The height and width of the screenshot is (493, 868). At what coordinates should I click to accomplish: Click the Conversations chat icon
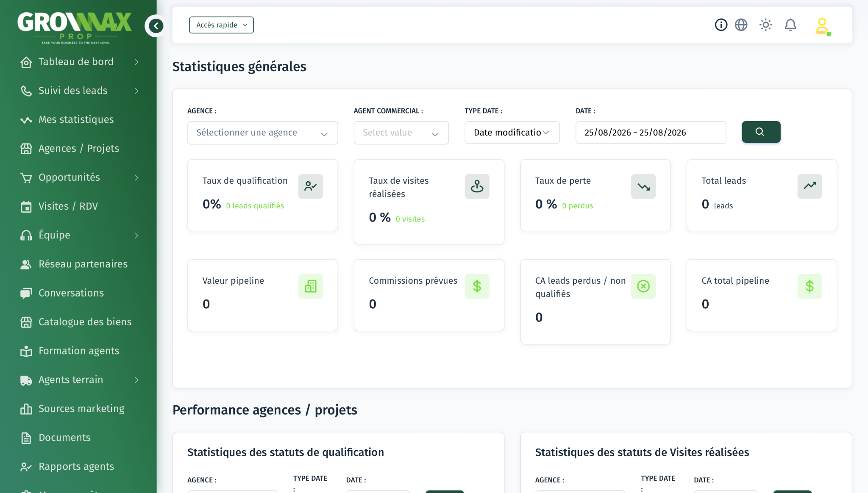click(x=26, y=294)
